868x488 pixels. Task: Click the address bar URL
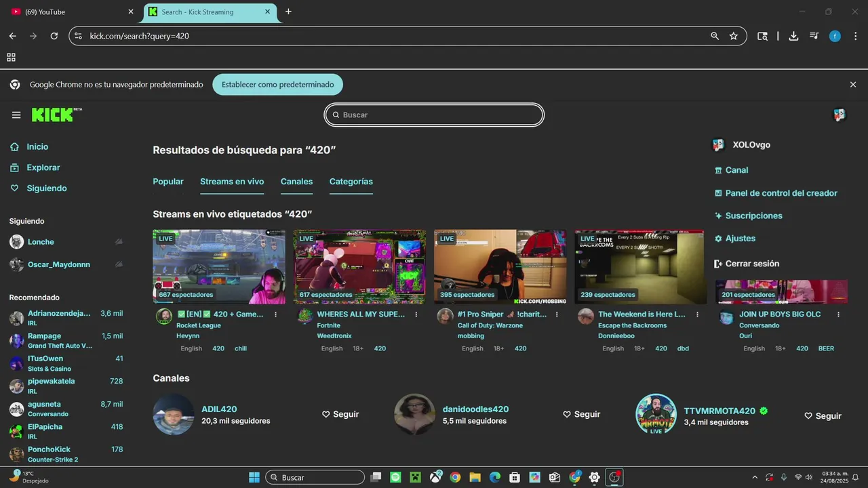[x=139, y=36]
